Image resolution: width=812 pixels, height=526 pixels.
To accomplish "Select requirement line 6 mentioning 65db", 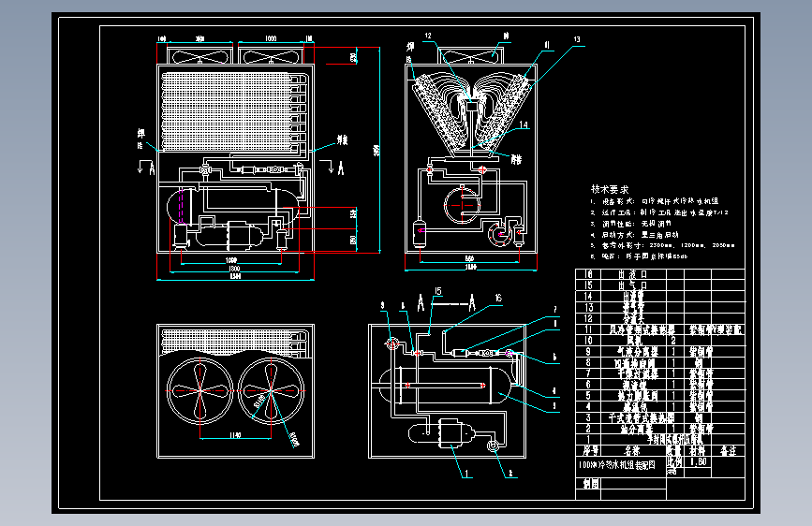I will point(639,256).
